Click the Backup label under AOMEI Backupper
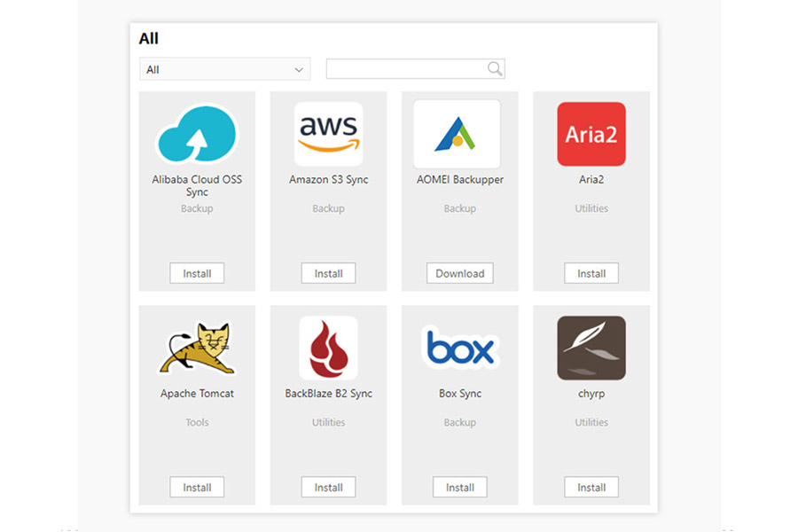Screen dimensions: 798x532 pos(460,208)
